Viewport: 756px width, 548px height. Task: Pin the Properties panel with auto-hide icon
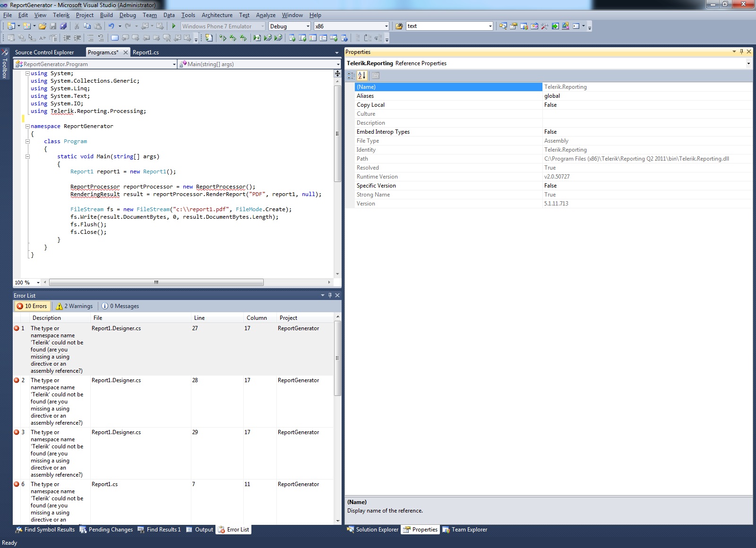(741, 52)
